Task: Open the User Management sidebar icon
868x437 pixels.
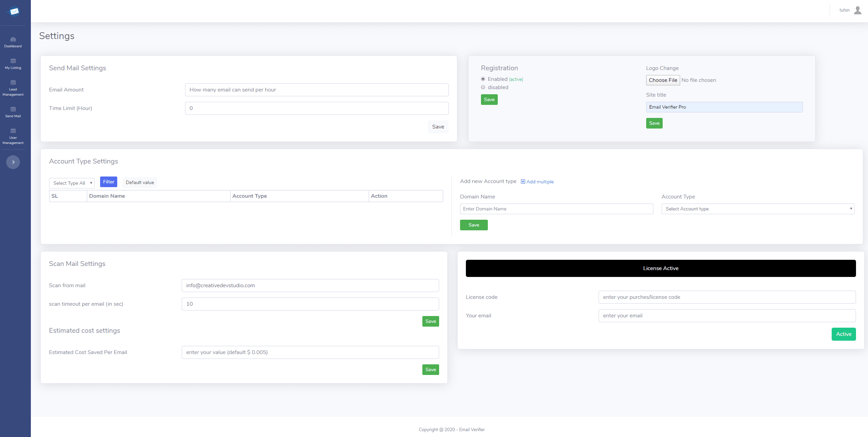Action: pyautogui.click(x=13, y=131)
